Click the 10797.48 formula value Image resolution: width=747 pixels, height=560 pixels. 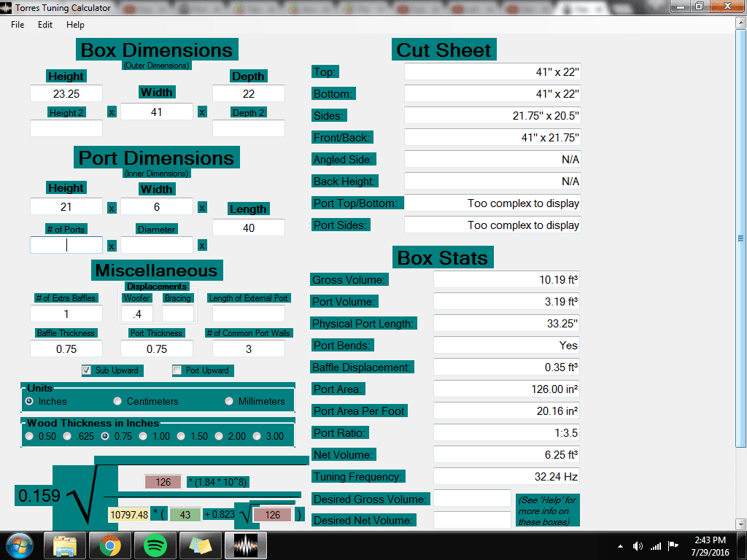pos(130,515)
